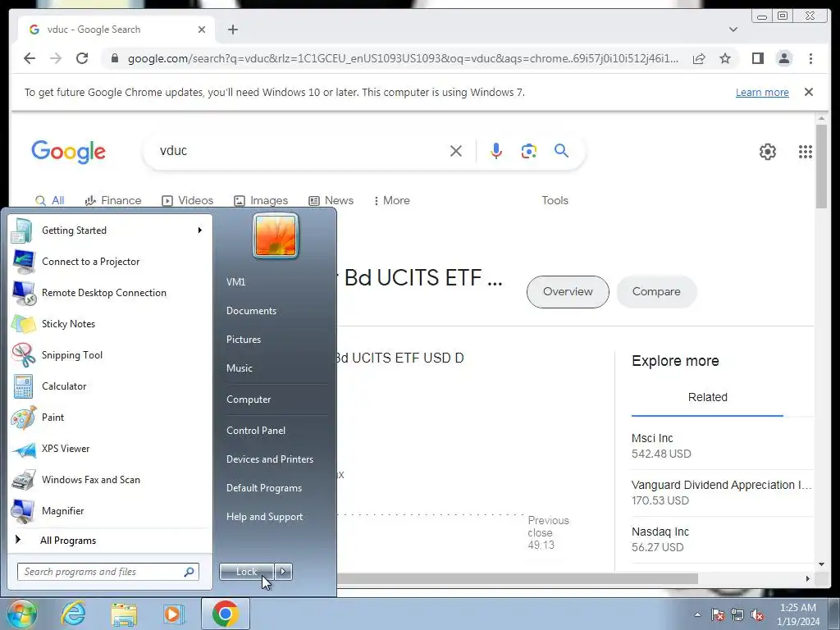Screen dimensions: 840x630
Task: Reload the page with refresh icon
Action: [82, 58]
